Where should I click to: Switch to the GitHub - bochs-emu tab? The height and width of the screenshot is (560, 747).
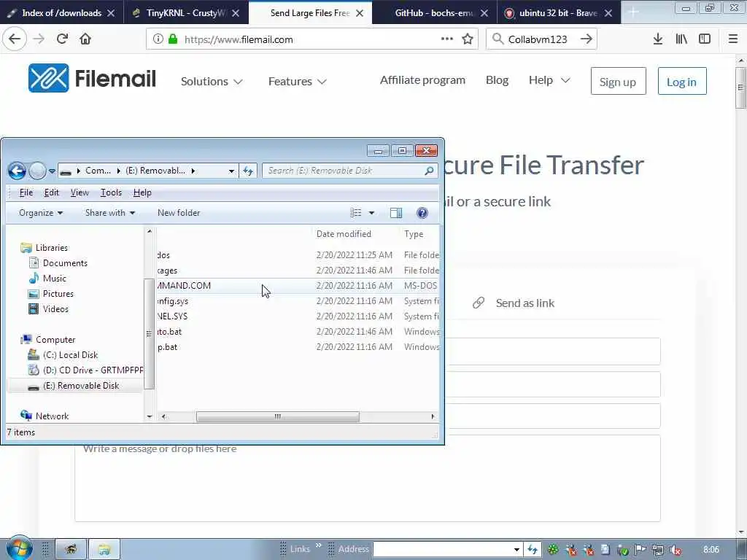point(433,13)
